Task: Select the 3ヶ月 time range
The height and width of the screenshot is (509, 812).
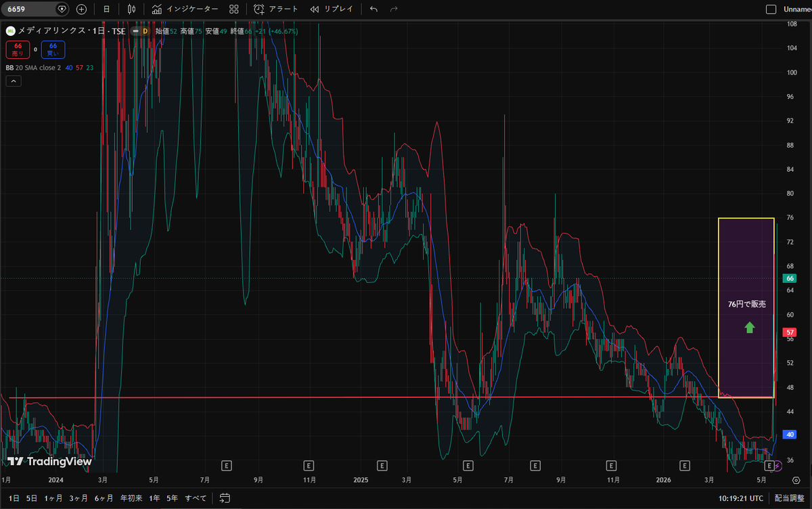Action: click(78, 498)
